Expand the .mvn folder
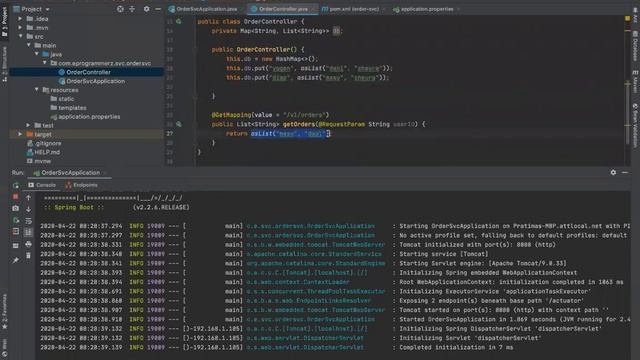 click(x=20, y=28)
